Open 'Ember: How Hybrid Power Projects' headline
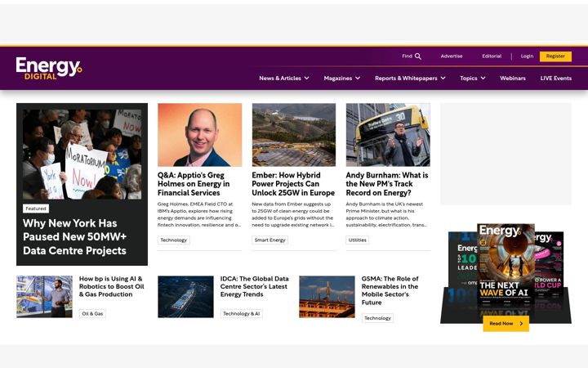The width and height of the screenshot is (588, 368). point(293,184)
